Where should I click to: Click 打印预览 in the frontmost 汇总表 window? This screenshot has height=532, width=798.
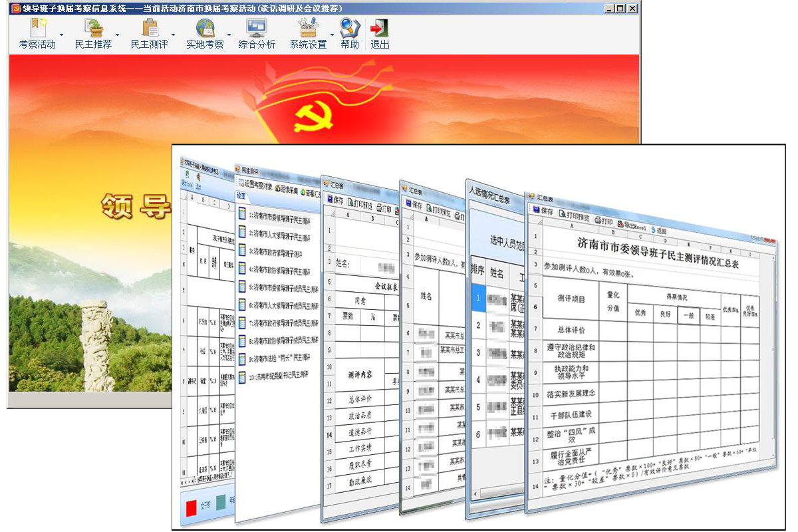[575, 216]
